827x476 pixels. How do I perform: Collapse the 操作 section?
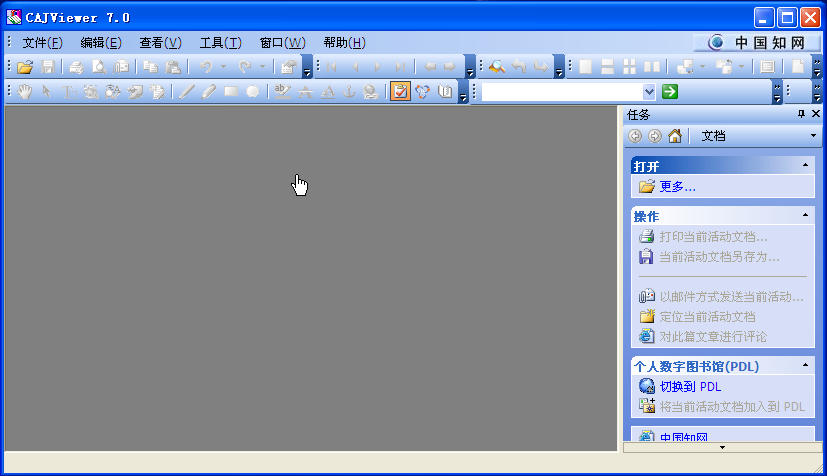(x=805, y=215)
